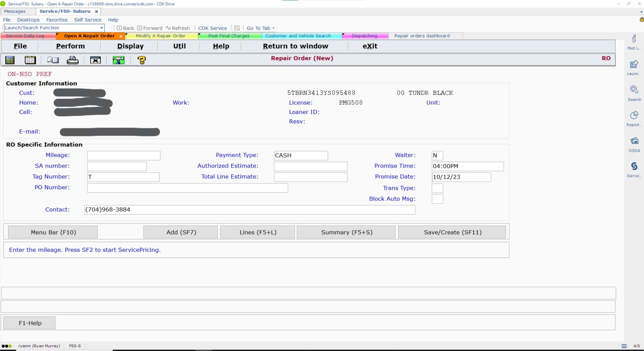Click the green hammer tool icon

click(x=118, y=60)
